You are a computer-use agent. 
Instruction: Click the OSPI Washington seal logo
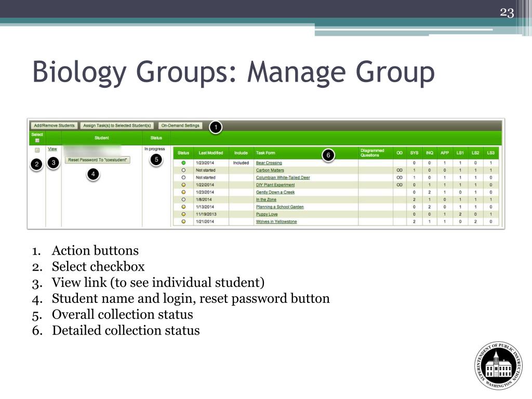(x=498, y=366)
